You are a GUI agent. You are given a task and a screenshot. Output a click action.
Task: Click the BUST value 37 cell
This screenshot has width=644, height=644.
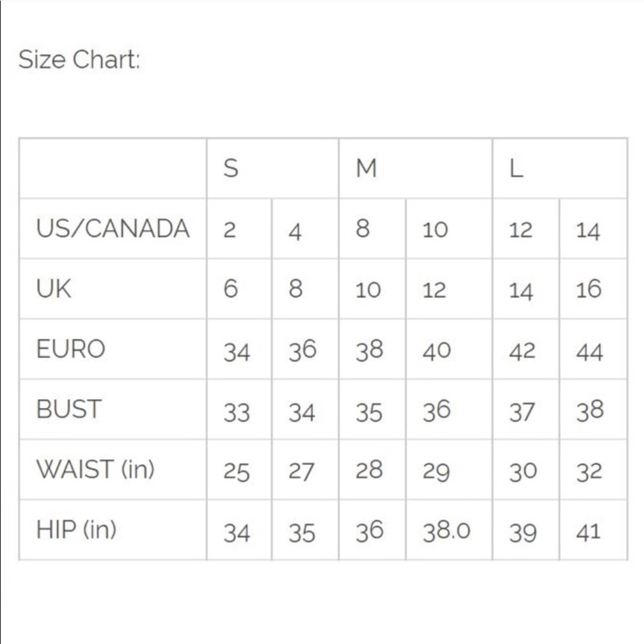click(522, 412)
